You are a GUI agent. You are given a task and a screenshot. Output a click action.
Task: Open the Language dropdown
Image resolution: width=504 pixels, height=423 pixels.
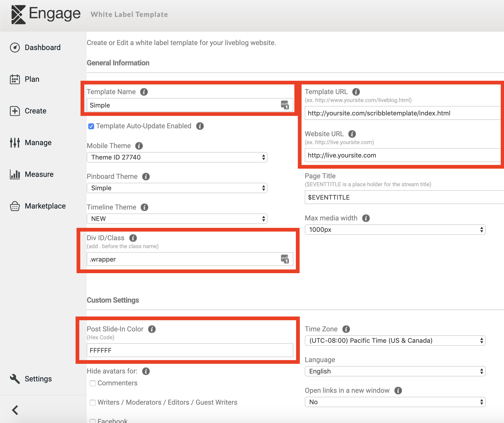[x=395, y=371]
